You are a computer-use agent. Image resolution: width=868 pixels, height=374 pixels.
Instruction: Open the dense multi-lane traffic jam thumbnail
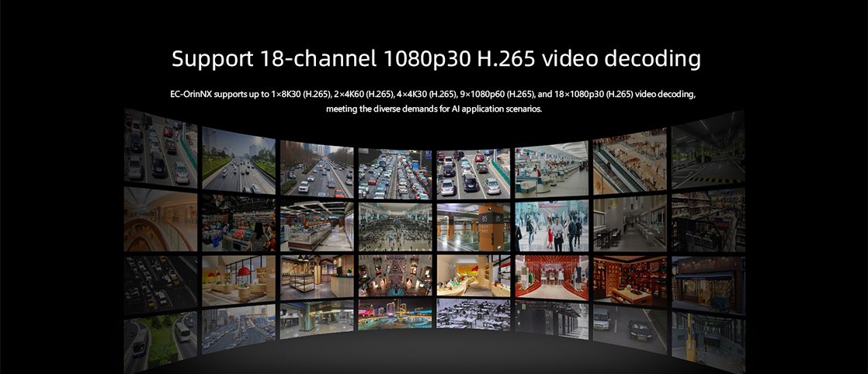coord(395,173)
